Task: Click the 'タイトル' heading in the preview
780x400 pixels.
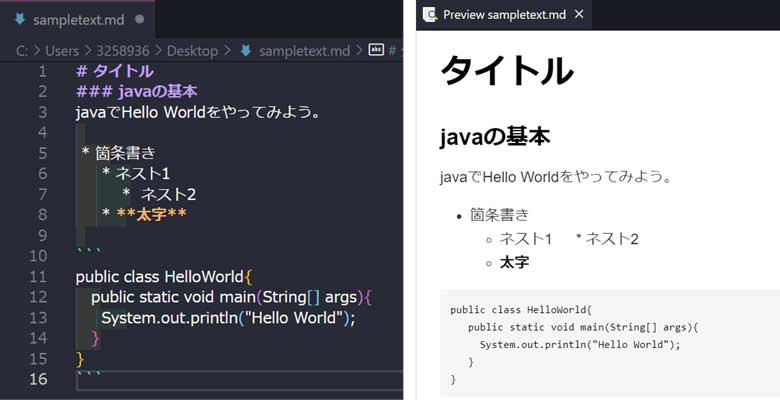Action: click(x=507, y=71)
